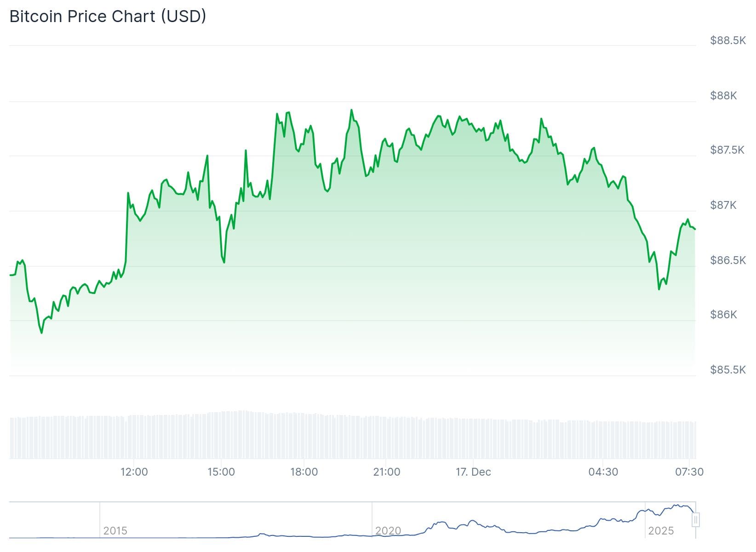Click the $88.5K price axis label
756x552 pixels.
tap(728, 40)
